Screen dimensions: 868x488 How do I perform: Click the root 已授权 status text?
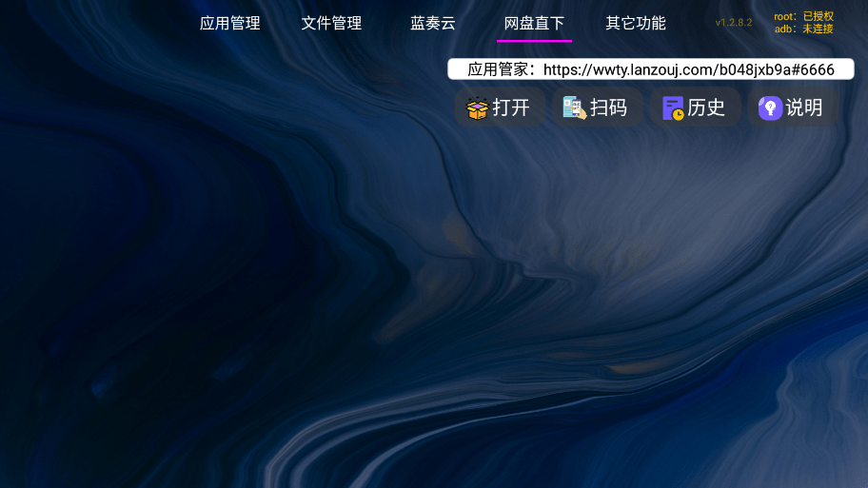(x=803, y=16)
